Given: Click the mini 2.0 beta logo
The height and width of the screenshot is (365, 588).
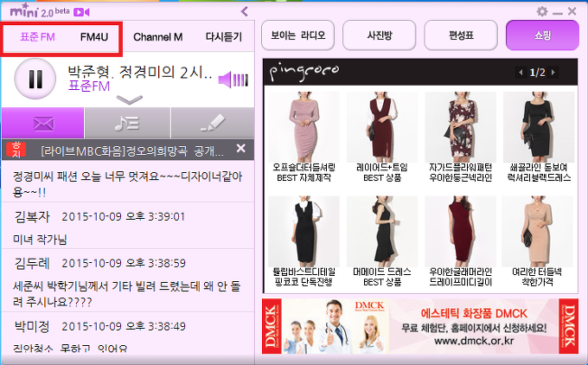Looking at the screenshot, I should point(40,11).
